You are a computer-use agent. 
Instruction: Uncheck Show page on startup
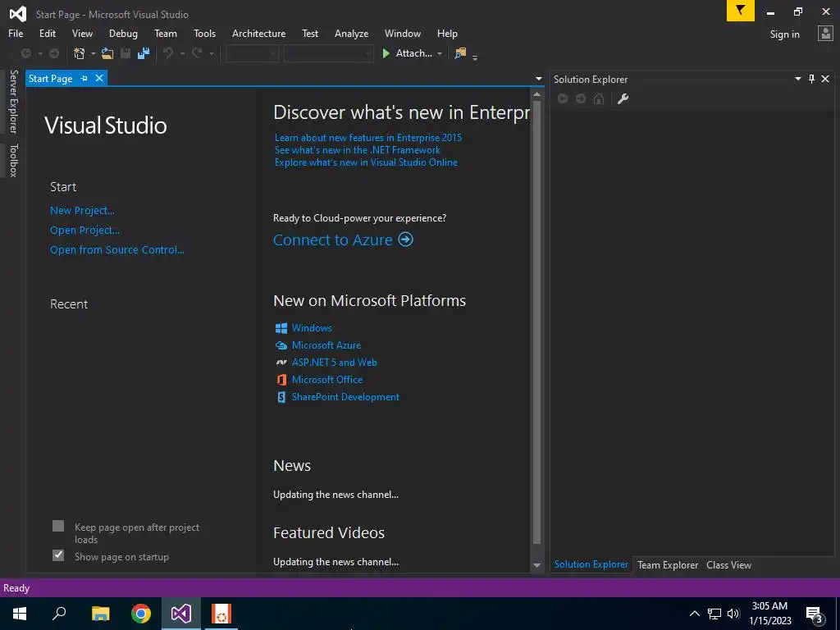(x=58, y=555)
